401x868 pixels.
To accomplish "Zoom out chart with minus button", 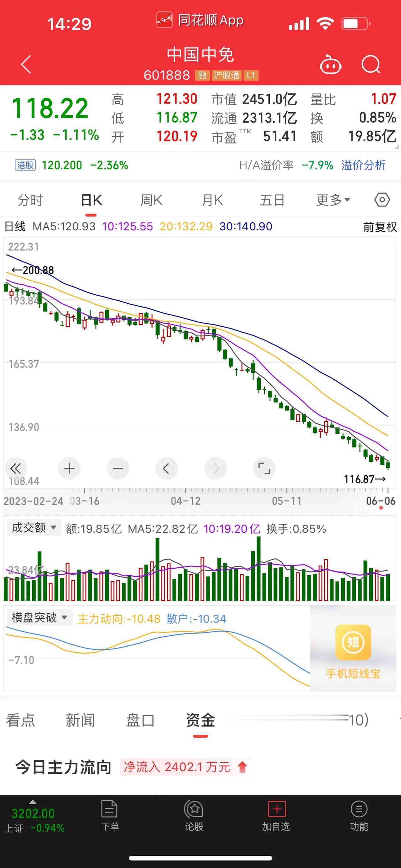I will pos(118,468).
